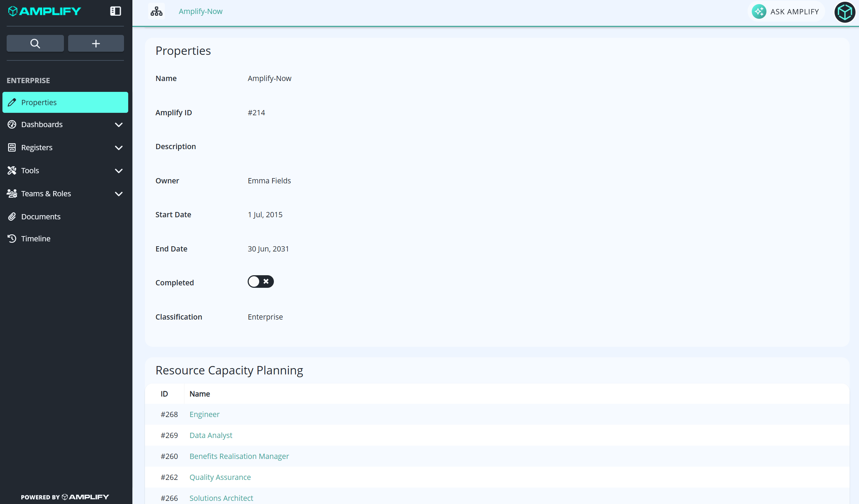The height and width of the screenshot is (504, 859).
Task: Click ID cell #268
Action: [x=169, y=414]
